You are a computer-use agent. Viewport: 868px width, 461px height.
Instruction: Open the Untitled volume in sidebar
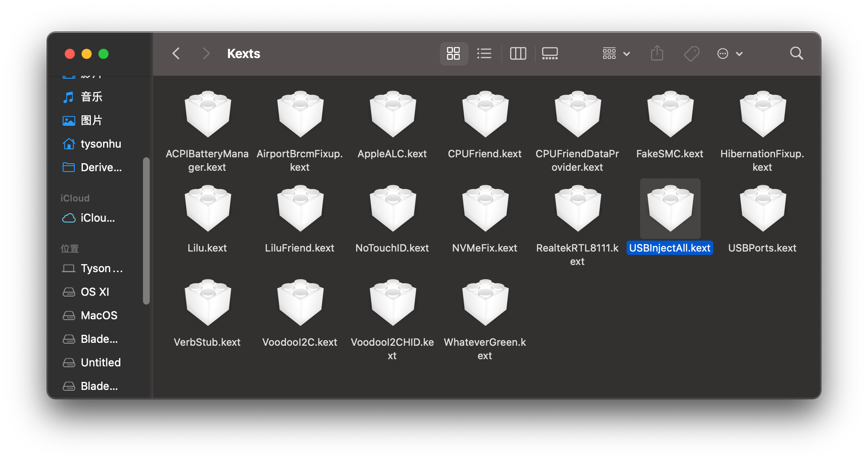100,363
